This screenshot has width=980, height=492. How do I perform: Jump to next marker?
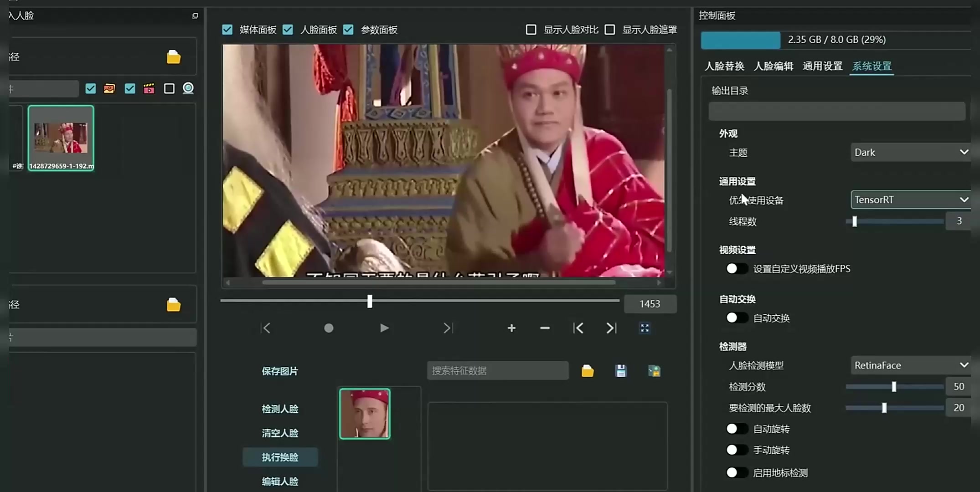click(611, 328)
